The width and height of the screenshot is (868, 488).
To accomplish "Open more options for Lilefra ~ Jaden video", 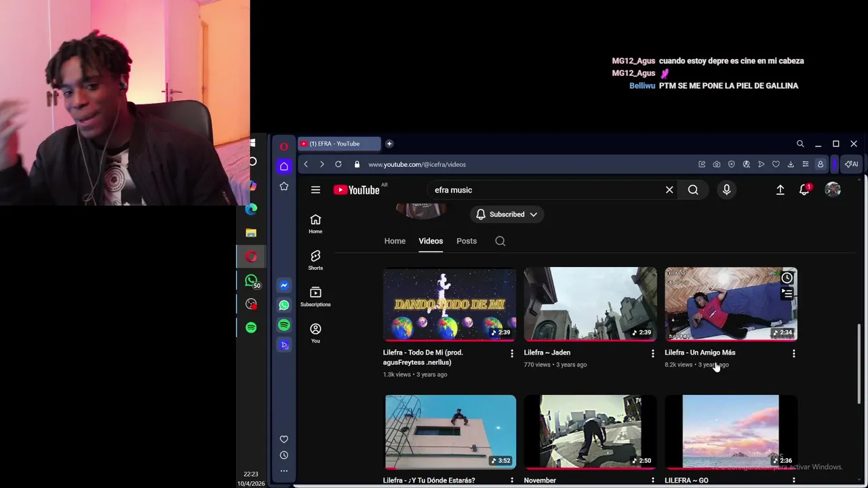I will (x=653, y=353).
